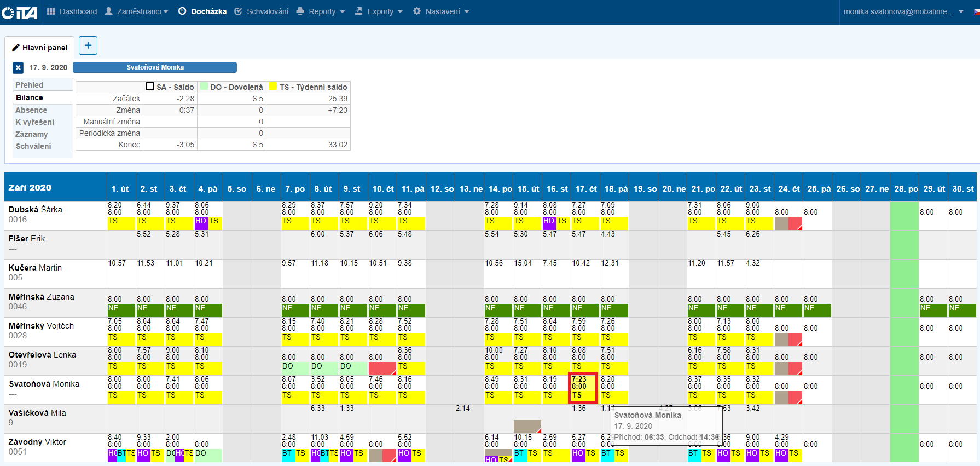The height and width of the screenshot is (466, 980).
Task: Select the Záznamy tab
Action: point(32,134)
